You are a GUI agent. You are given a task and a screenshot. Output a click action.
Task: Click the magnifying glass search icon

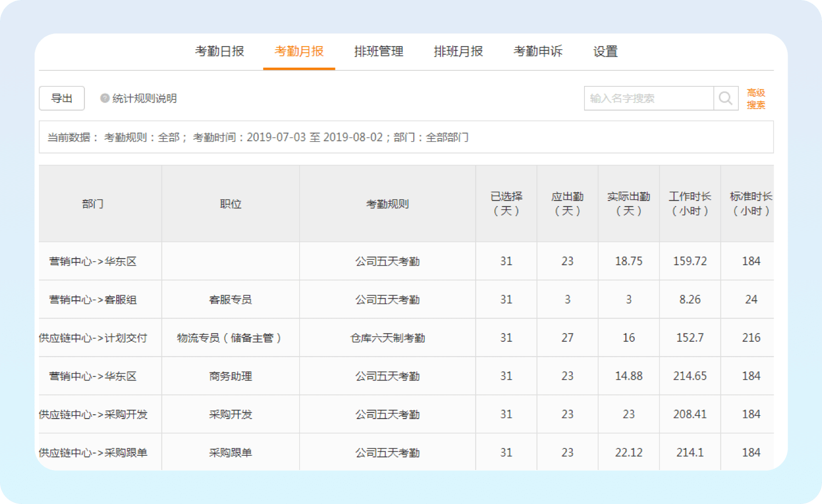(726, 99)
